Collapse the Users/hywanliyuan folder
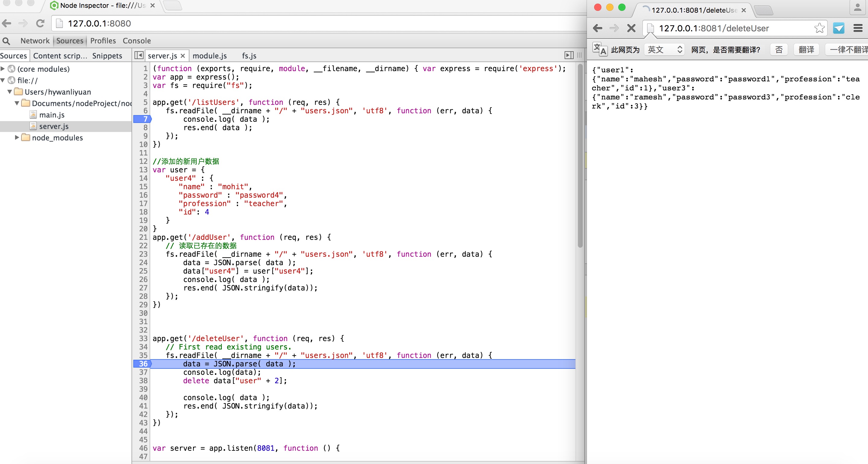This screenshot has height=464, width=868. pos(10,92)
